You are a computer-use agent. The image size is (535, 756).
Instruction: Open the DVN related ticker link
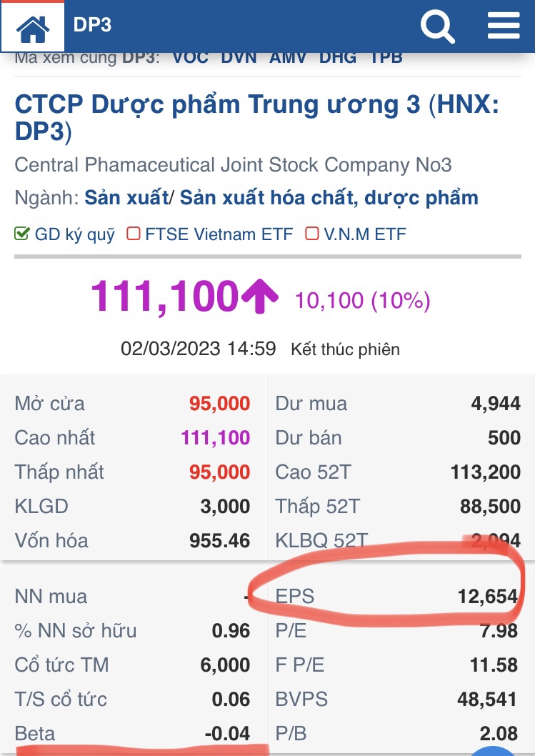(239, 58)
